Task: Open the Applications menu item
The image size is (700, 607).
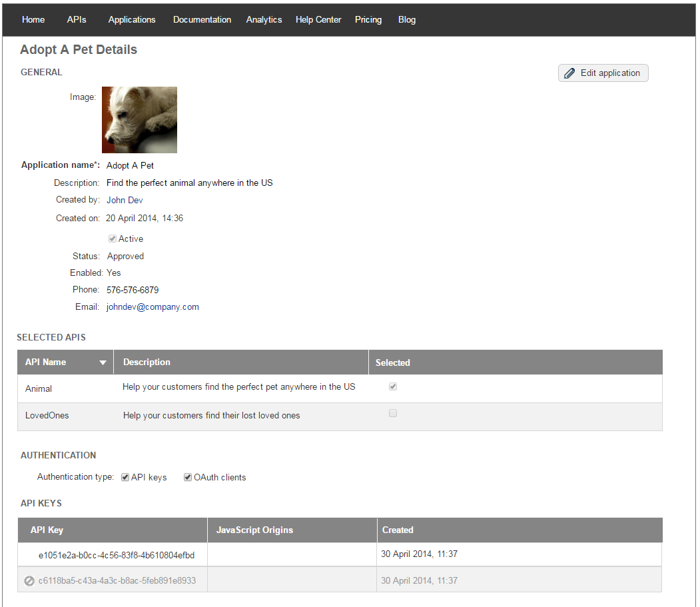Action: (x=132, y=19)
